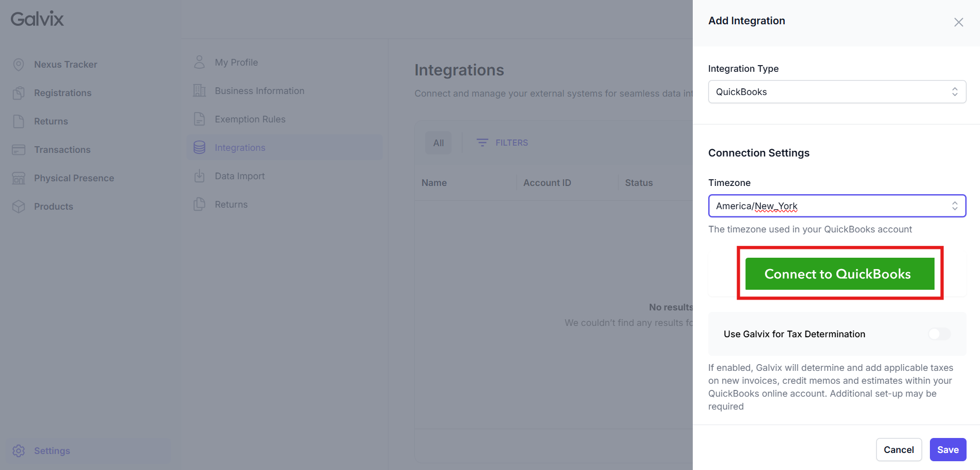Click the Account ID column header
The image size is (980, 470).
click(x=547, y=183)
